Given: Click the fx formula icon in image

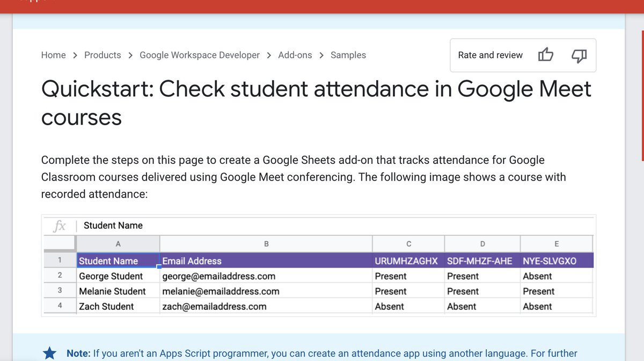Looking at the screenshot, I should 60,226.
